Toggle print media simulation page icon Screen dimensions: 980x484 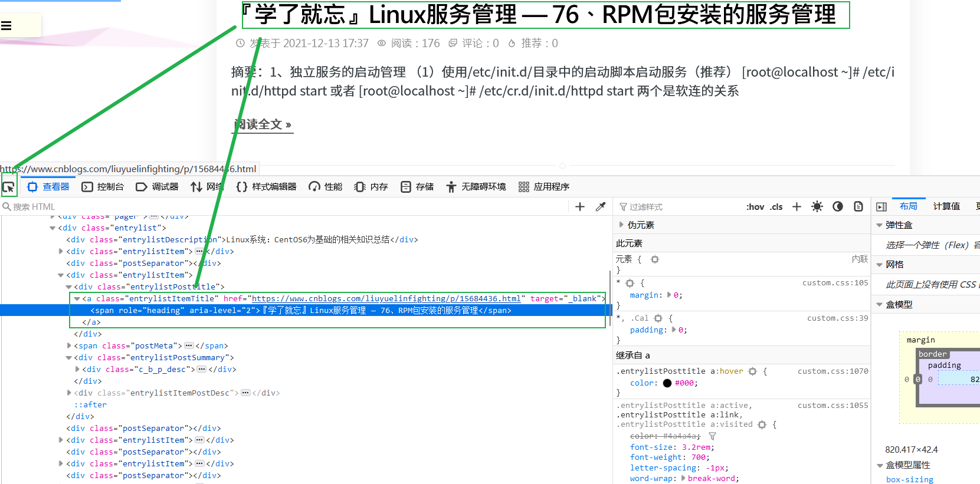click(858, 206)
